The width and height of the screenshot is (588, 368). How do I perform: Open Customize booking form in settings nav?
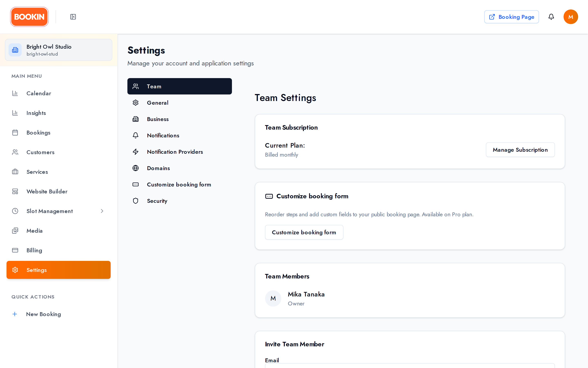coord(179,184)
